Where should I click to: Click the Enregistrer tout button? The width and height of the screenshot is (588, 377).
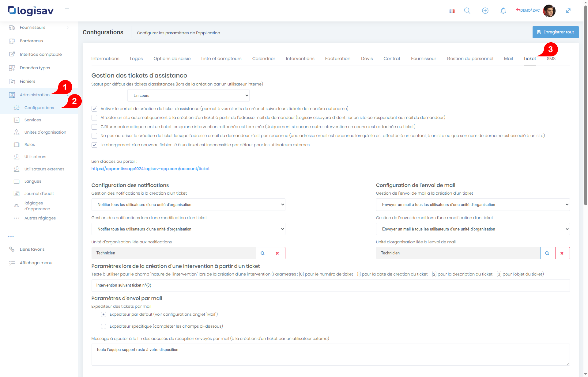pos(555,32)
